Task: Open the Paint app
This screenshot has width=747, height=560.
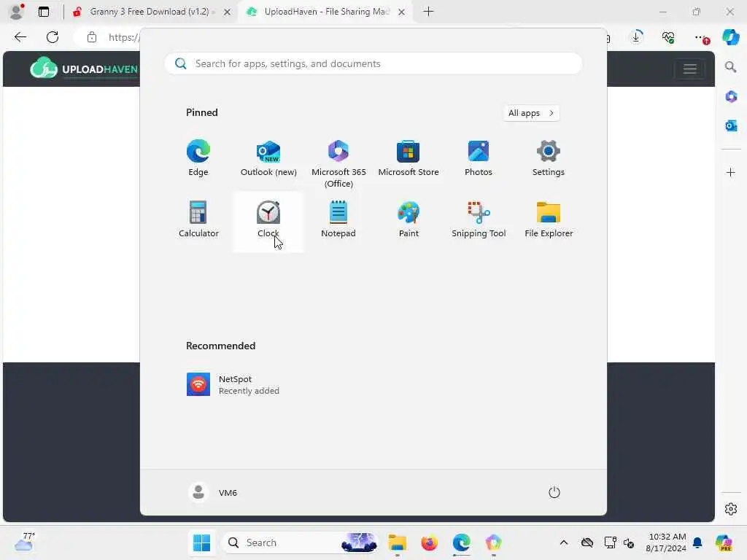Action: click(x=409, y=219)
